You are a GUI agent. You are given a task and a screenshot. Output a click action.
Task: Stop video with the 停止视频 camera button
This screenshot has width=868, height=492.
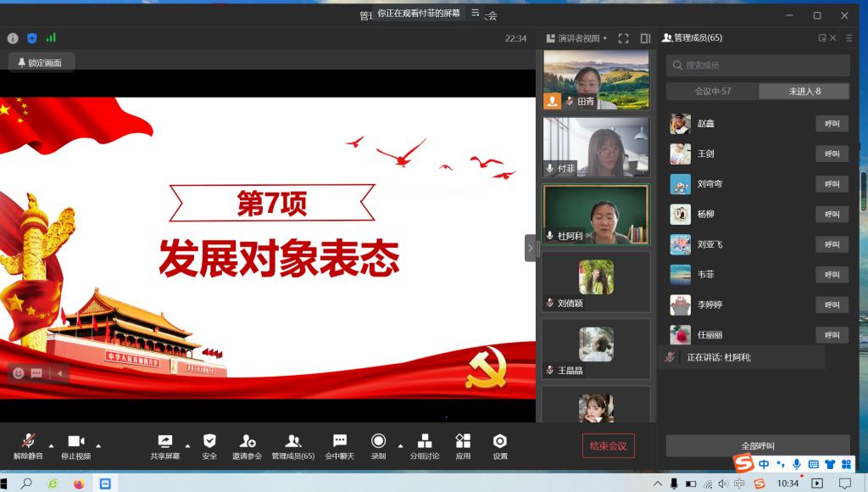pos(75,445)
